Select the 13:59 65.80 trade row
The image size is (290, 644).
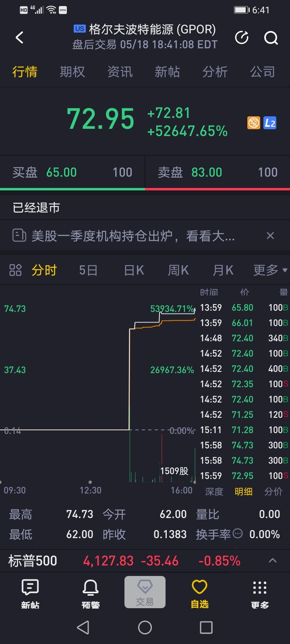(244, 308)
